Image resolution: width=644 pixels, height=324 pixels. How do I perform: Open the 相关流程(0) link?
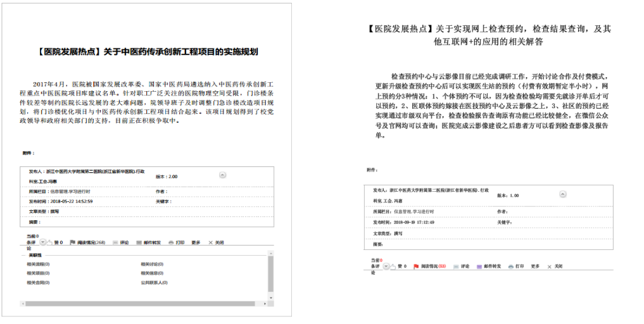coord(38,264)
